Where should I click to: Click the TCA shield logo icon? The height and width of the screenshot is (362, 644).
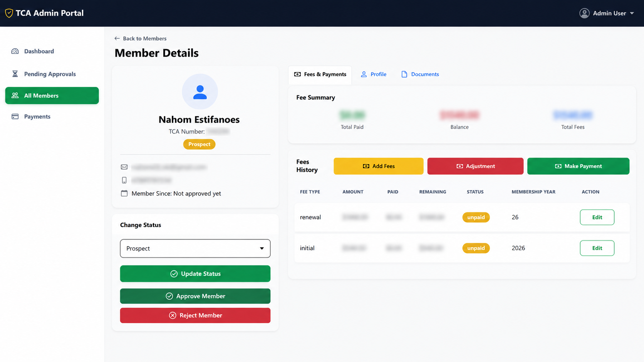coord(9,13)
